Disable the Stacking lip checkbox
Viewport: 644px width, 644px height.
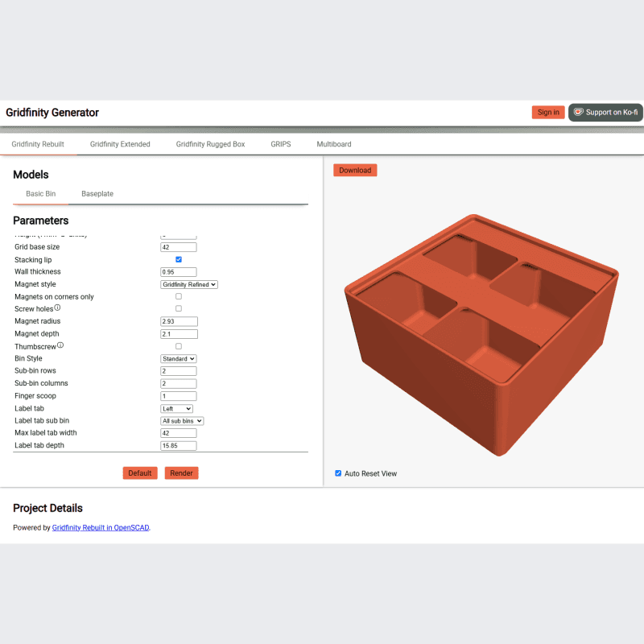pyautogui.click(x=178, y=259)
